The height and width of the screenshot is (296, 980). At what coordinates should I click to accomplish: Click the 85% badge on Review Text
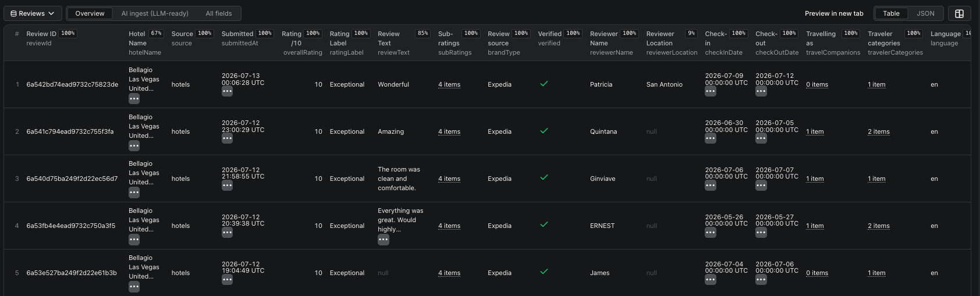point(422,34)
